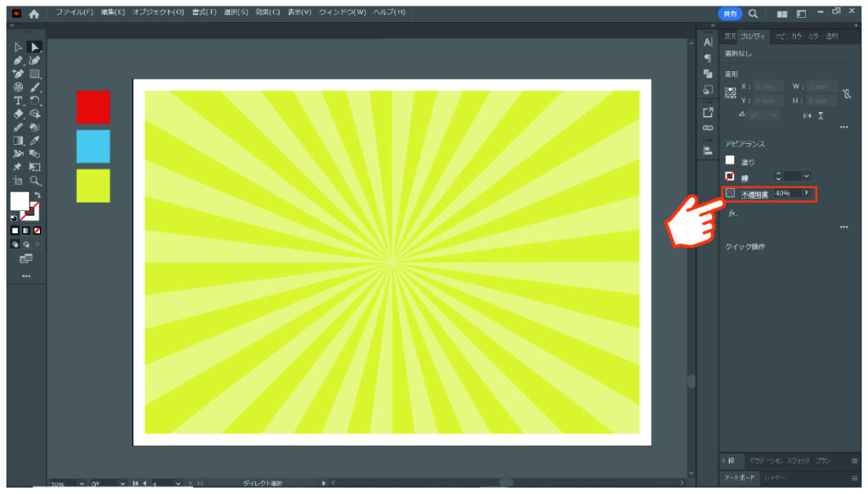Set paint type to Color
This screenshot has width=868, height=494.
pos(15,230)
